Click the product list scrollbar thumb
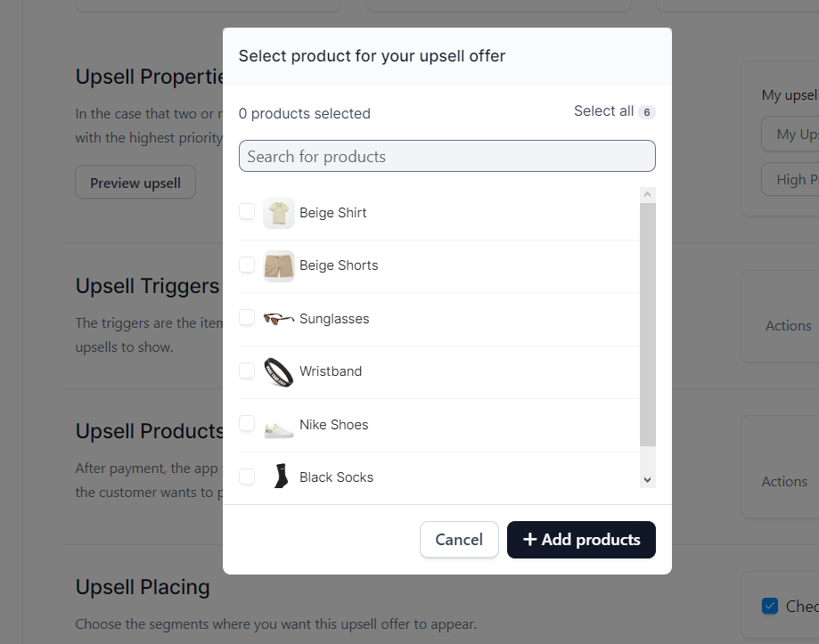Screen dimensions: 819x644 [x=648, y=324]
